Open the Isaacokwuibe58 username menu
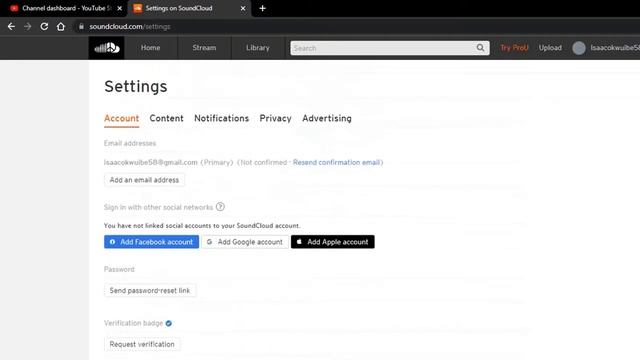 coord(615,48)
